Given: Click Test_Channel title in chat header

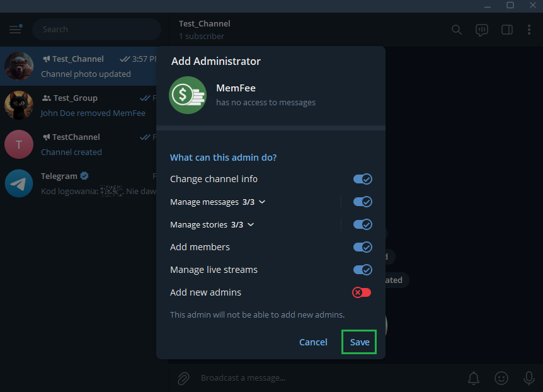Looking at the screenshot, I should [x=204, y=23].
